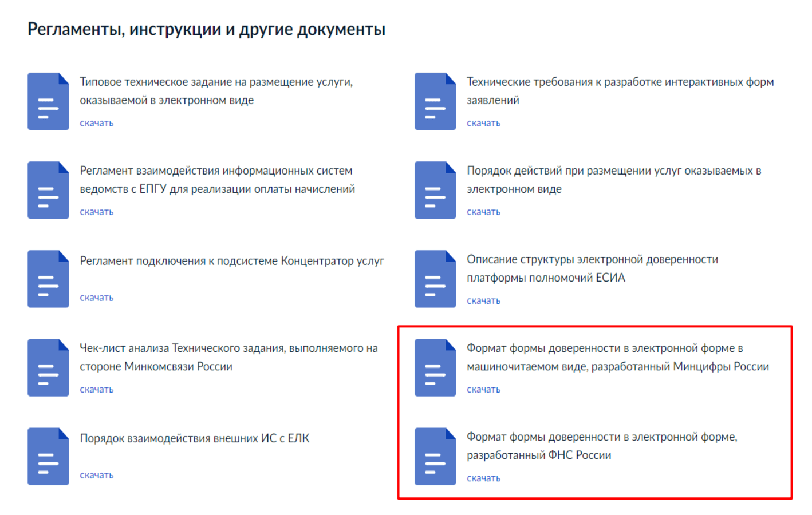Click document icon for Порядок взаимодействия внешних ИС с ЕЛК
The height and width of the screenshot is (515, 812).
(48, 456)
